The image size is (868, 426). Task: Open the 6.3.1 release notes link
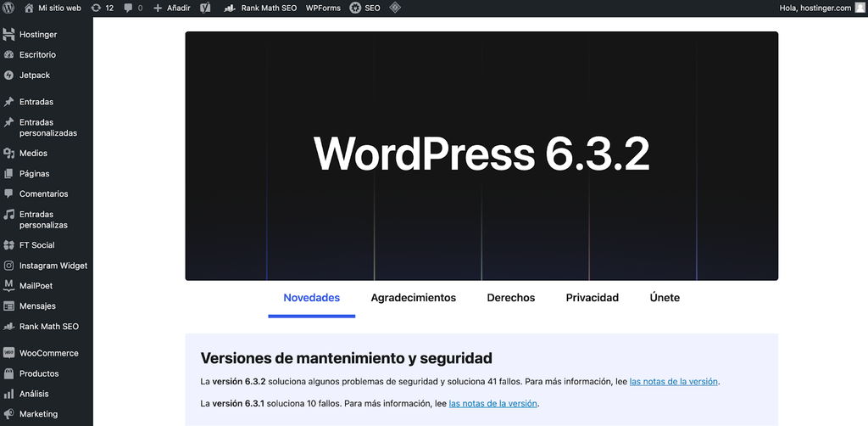tap(492, 403)
